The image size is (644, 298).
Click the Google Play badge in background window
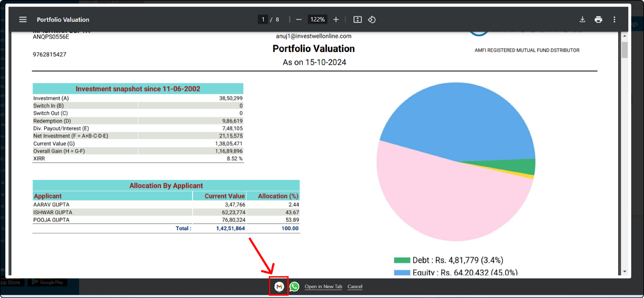tap(48, 282)
